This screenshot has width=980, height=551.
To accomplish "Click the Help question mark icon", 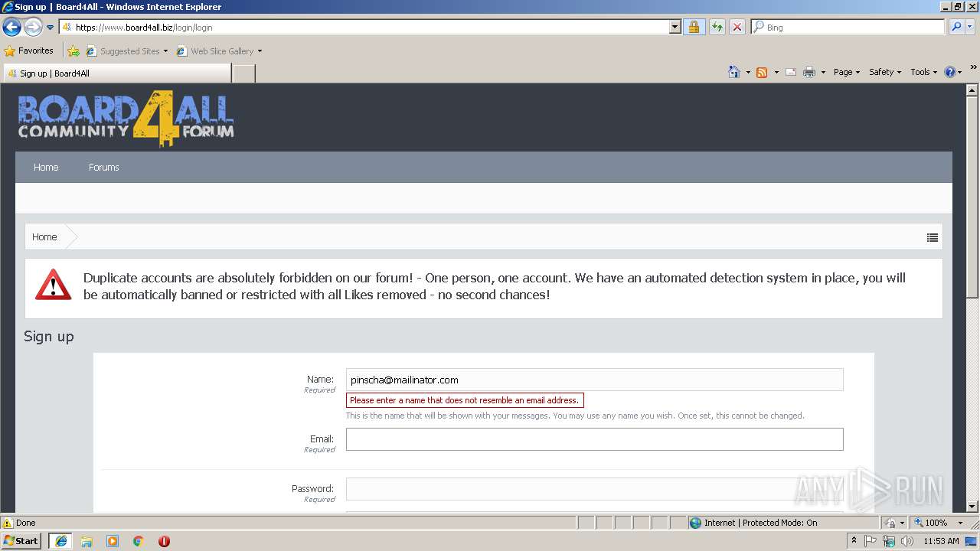I will click(x=950, y=72).
